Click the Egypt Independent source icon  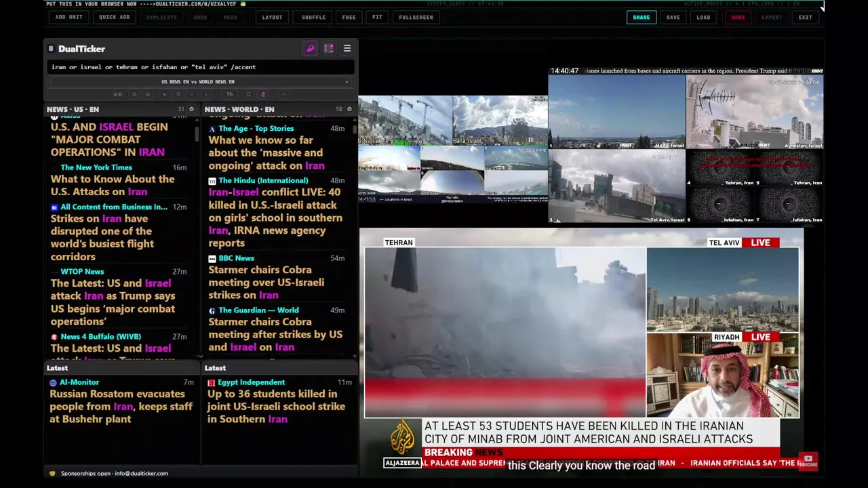click(x=211, y=382)
